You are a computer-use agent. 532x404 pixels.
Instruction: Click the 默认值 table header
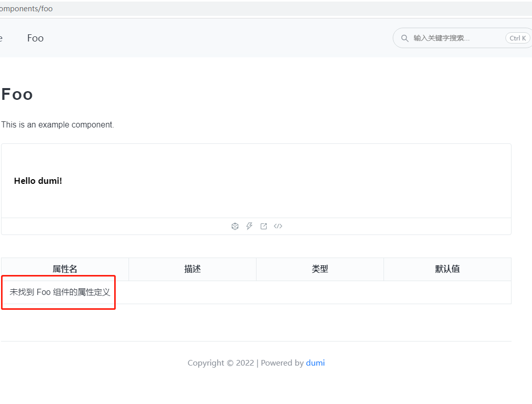click(447, 269)
